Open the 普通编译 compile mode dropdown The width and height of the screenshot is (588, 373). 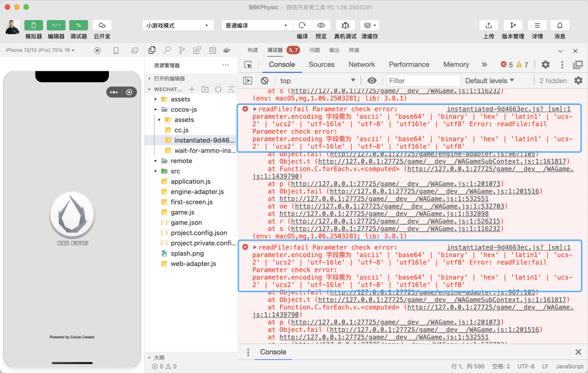coord(256,26)
